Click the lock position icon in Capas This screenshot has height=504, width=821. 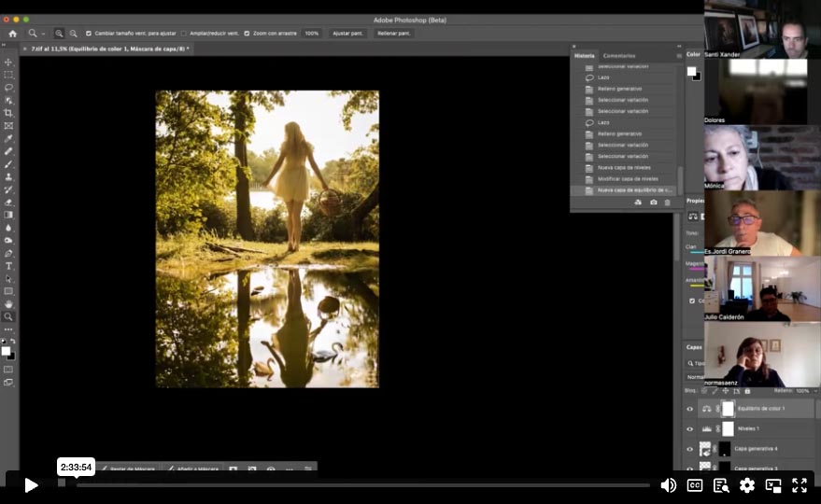tap(725, 391)
